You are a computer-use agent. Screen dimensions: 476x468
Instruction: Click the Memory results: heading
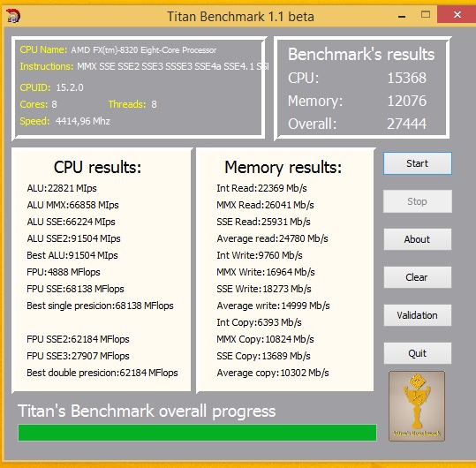283,168
